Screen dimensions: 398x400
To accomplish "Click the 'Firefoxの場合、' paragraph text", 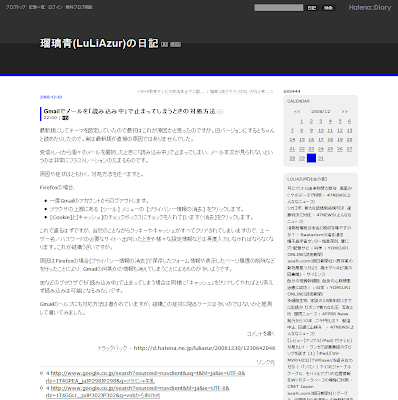I will (57, 188).
